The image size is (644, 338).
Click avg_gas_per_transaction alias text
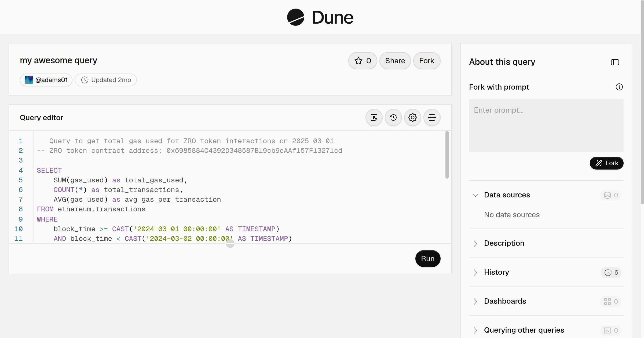[x=173, y=199]
